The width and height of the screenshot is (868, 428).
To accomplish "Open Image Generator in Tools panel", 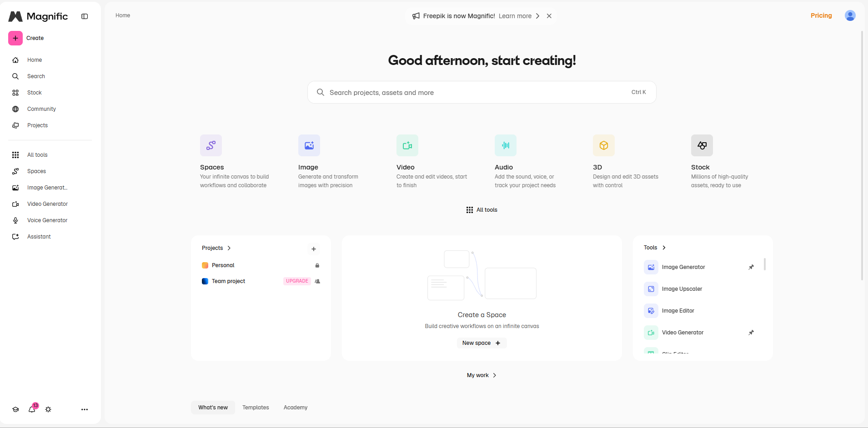I will (x=683, y=267).
